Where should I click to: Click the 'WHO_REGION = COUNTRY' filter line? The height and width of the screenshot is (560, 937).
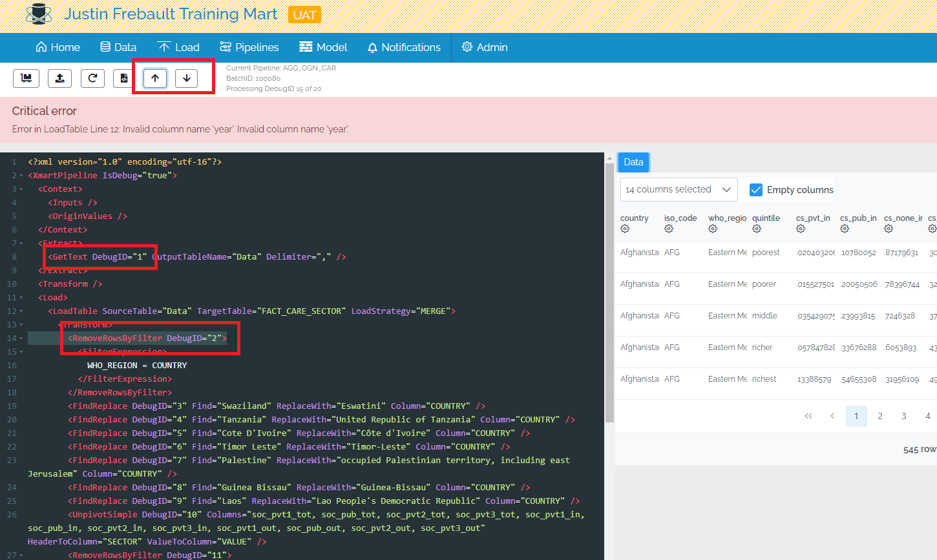(x=137, y=366)
